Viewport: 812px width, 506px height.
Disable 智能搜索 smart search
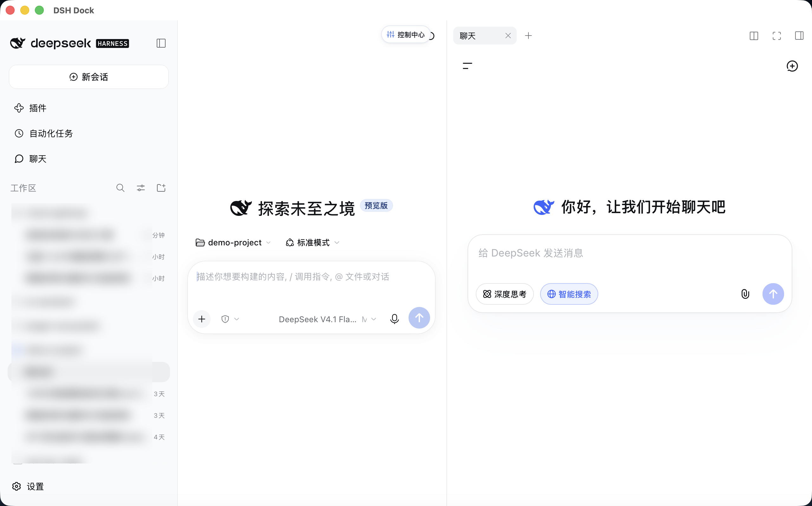pos(569,294)
